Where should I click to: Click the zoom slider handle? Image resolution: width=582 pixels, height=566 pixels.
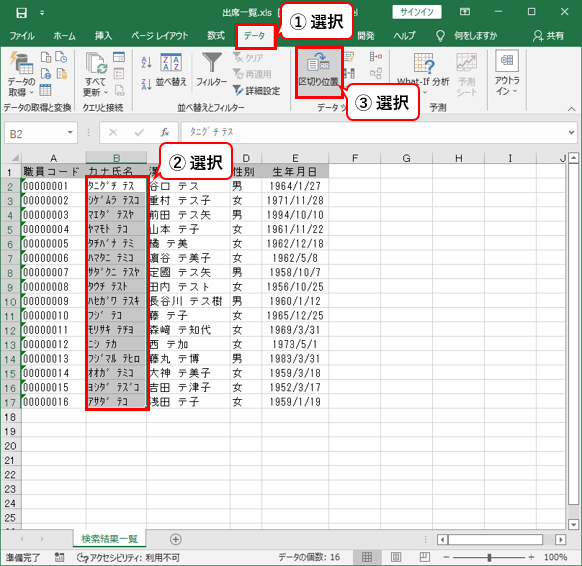[489, 557]
